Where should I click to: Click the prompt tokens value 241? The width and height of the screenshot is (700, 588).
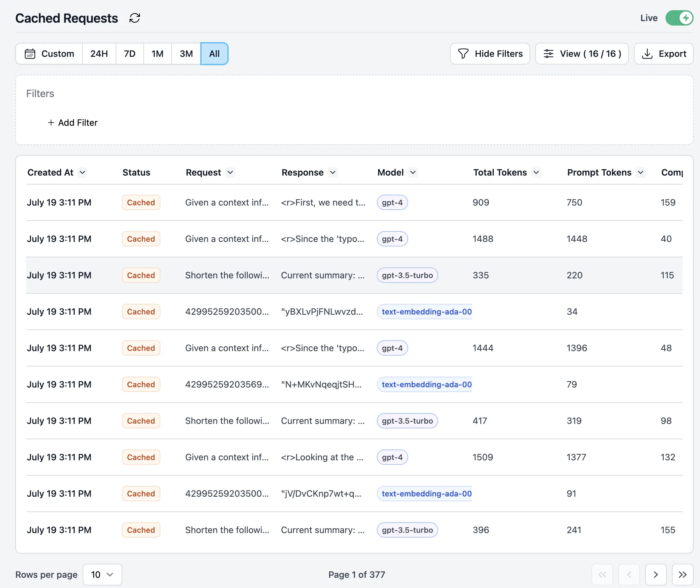574,530
